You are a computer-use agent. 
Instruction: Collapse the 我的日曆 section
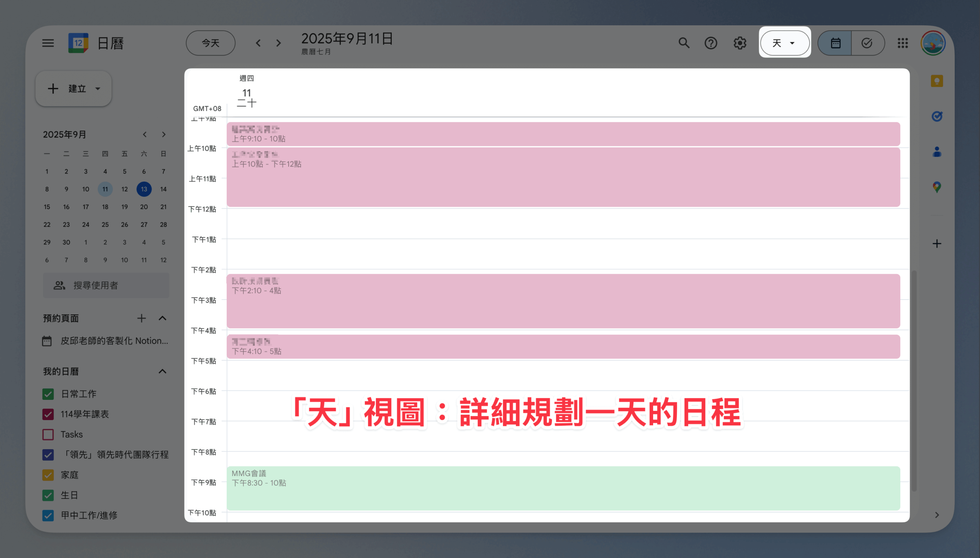pyautogui.click(x=162, y=371)
